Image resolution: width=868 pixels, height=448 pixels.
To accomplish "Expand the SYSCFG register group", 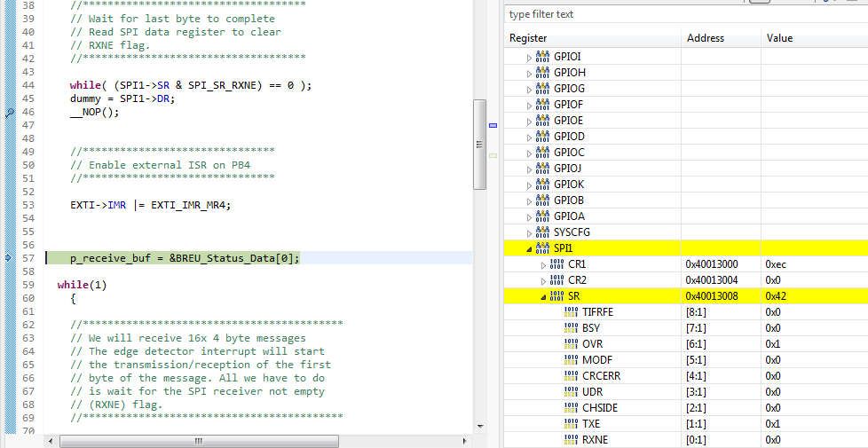I will coord(529,233).
